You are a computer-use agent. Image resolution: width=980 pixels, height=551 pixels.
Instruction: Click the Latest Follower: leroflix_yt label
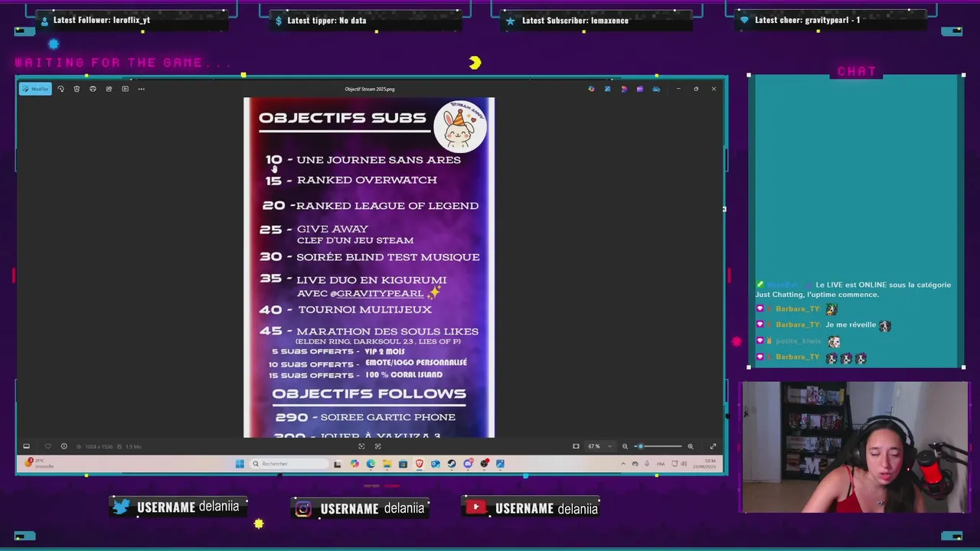[x=102, y=20]
